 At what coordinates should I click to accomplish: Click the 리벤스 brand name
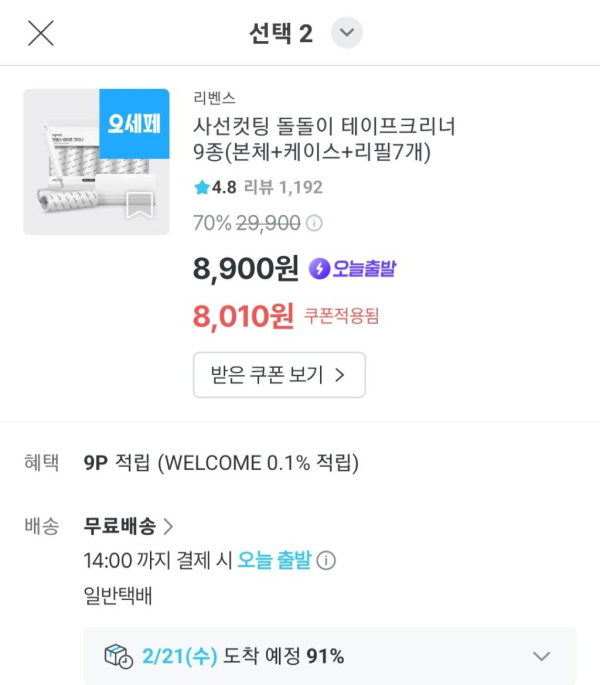tap(215, 98)
